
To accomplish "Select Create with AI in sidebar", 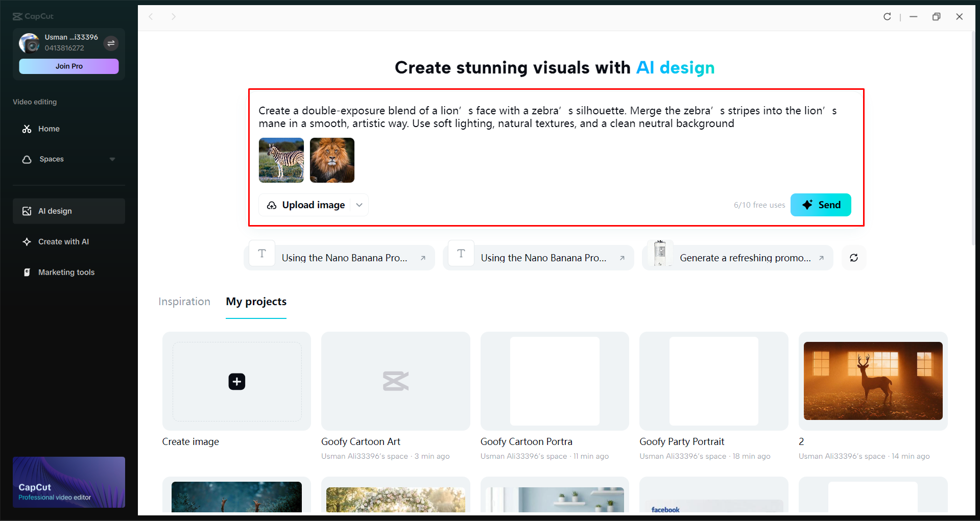I will pos(63,241).
